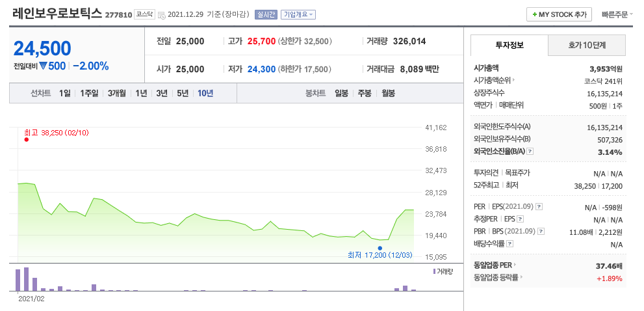
Task: Add stock via MY STOCK 추가 button
Action: point(559,14)
